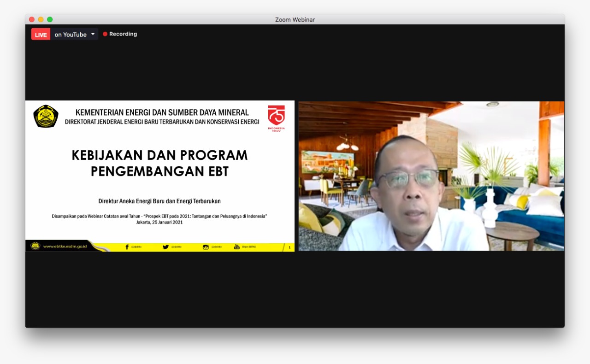
Task: Click the dropdown arrow beside on YouTube
Action: 93,34
